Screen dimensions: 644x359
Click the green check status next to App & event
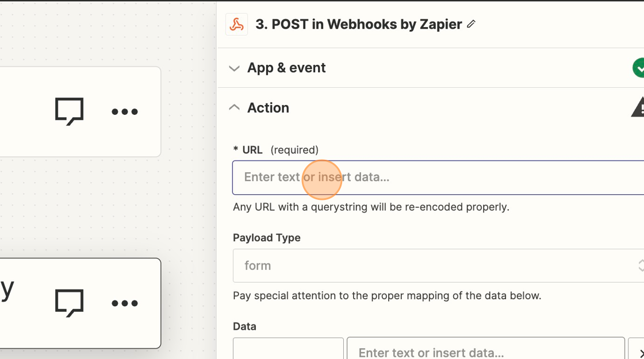coord(639,68)
